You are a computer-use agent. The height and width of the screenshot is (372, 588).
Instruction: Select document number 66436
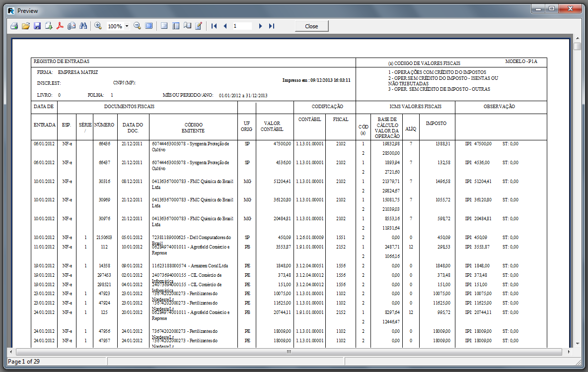[105, 144]
